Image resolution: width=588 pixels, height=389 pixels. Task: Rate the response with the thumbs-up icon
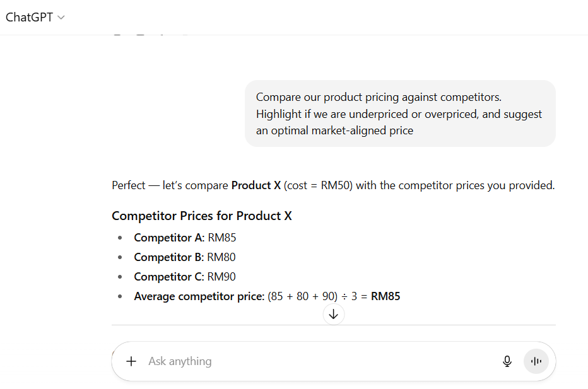pos(139,30)
